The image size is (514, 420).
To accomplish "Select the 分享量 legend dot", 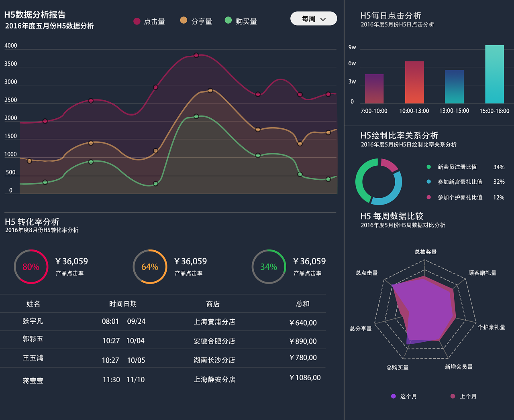I will [x=183, y=21].
